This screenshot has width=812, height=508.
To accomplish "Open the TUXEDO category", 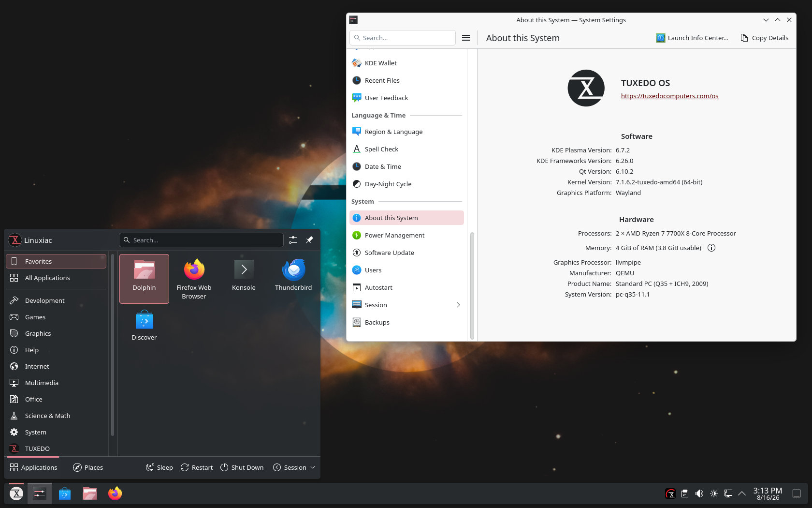I will pos(56,448).
